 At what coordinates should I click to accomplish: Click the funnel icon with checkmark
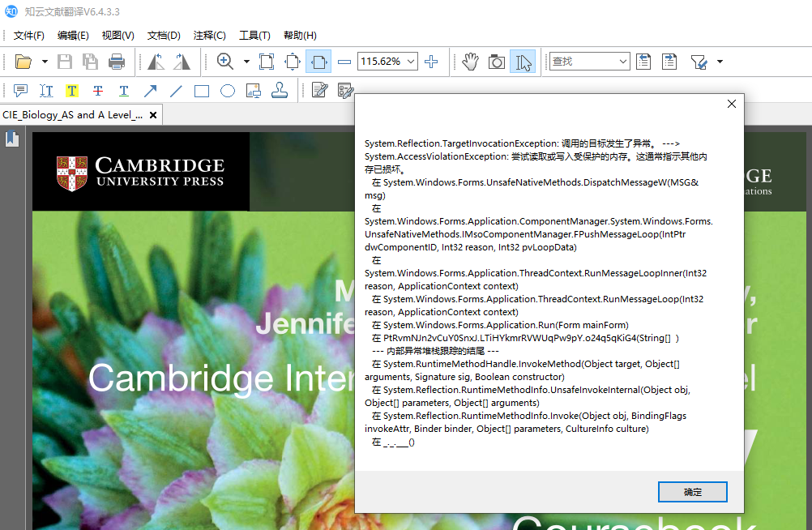pyautogui.click(x=699, y=62)
